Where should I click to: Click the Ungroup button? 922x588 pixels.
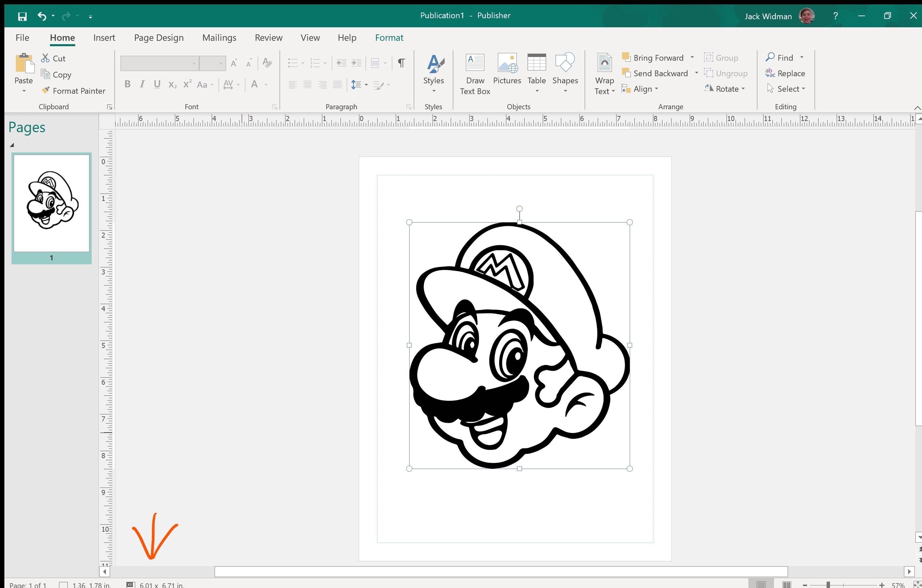click(726, 73)
